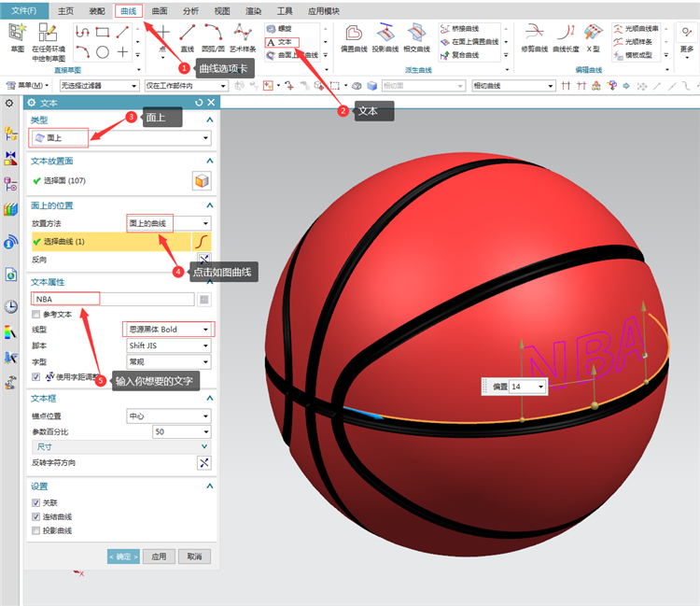Screen dimensions: 700x606
Task: Click the 确定 button
Action: (123, 557)
